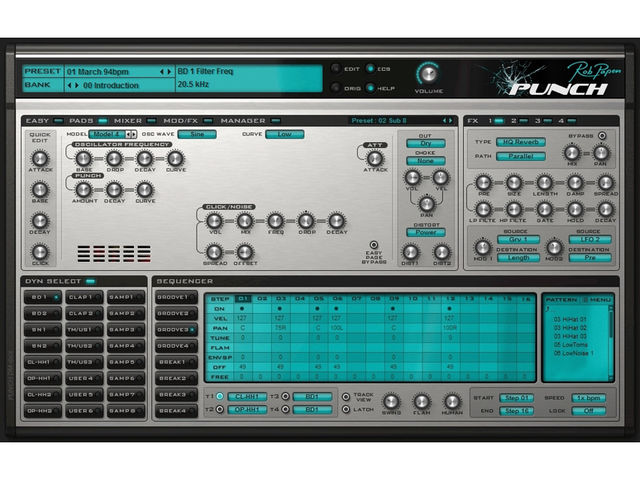Click the Dist1 knob
Viewport: 640px width, 480px height.
point(411,252)
